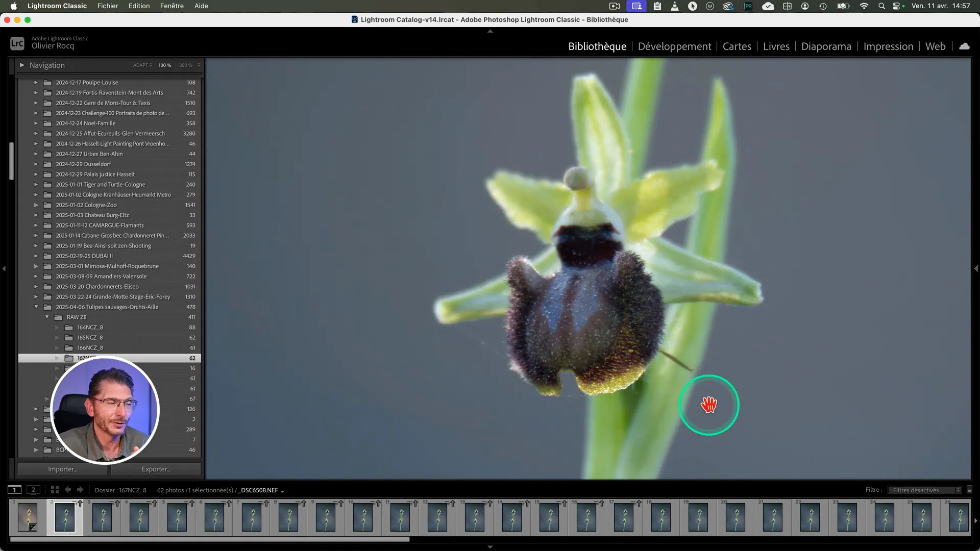This screenshot has height=551, width=980.
Task: Collapse the Navigation panel triangle
Action: point(22,65)
